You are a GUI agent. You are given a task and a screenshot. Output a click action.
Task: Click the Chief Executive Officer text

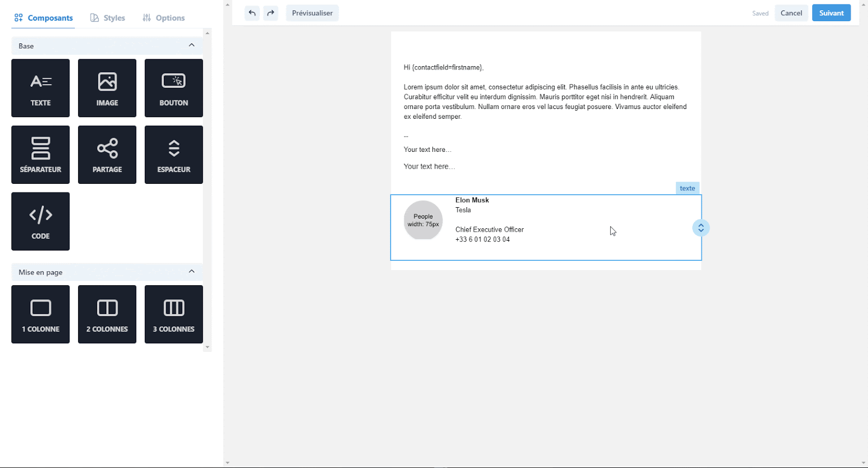[x=489, y=229]
